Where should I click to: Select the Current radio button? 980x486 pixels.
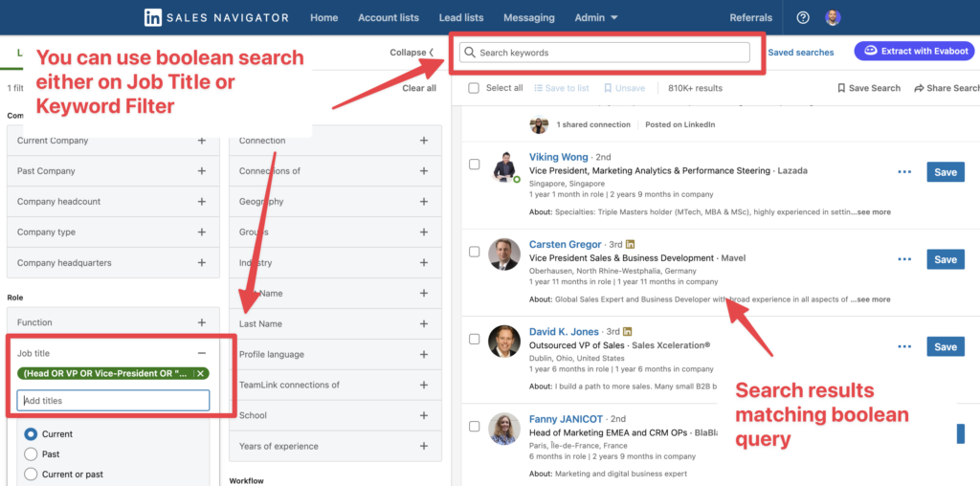coord(30,434)
